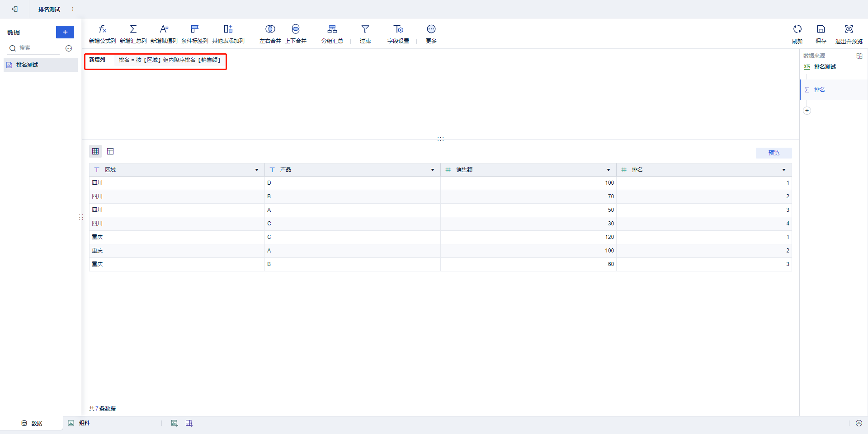Switch to the layout view toggle
This screenshot has height=434, width=868.
[110, 151]
